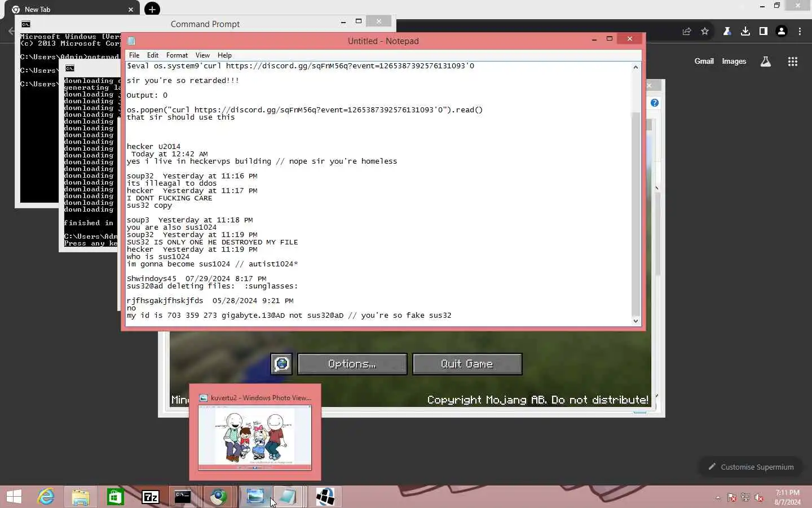Click the Notepad scrollbar down arrow
The height and width of the screenshot is (508, 812).
(x=636, y=321)
